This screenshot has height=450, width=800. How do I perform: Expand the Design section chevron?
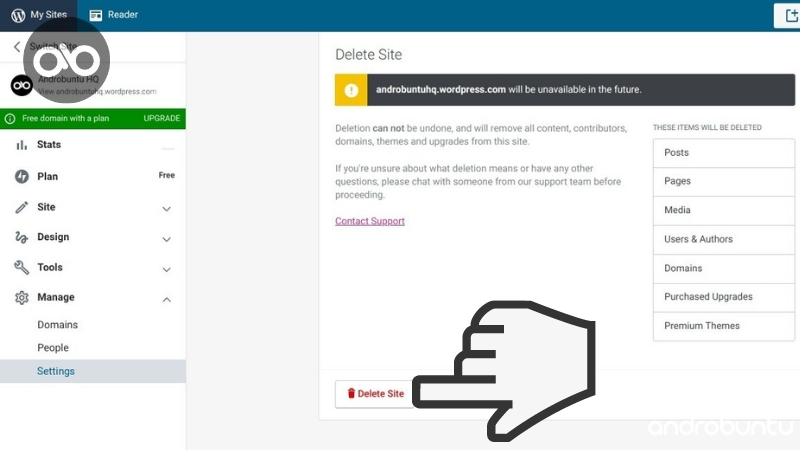pos(166,239)
